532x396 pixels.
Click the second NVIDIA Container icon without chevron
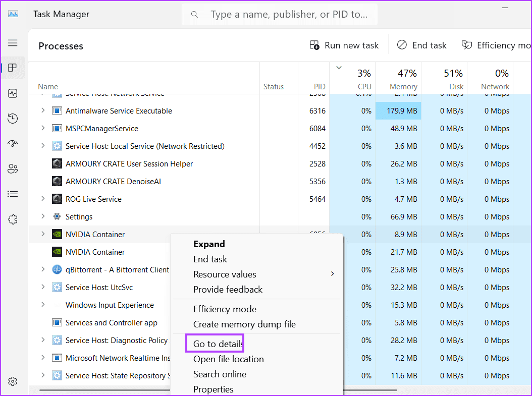click(x=57, y=252)
